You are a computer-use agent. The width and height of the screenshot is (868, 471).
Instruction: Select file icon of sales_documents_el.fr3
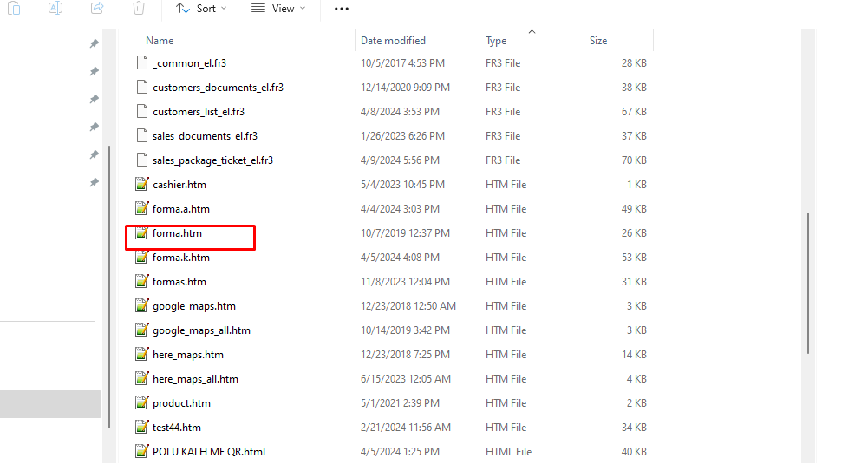tap(141, 135)
